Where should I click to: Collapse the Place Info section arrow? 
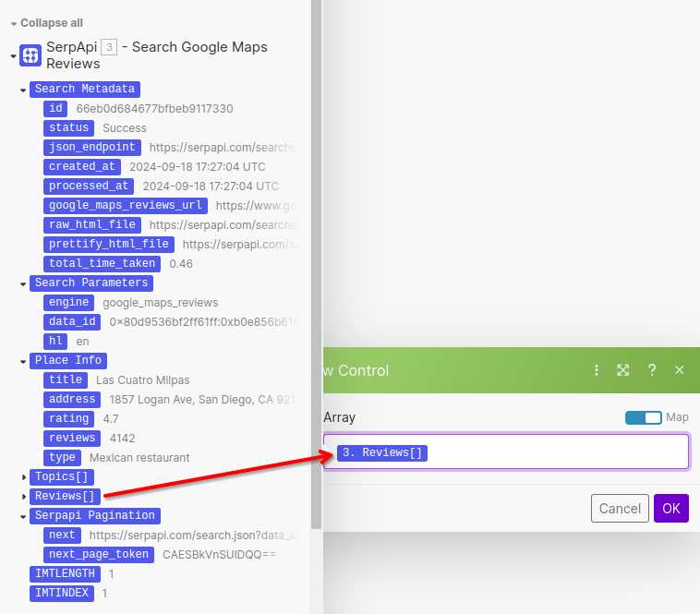[x=23, y=361]
